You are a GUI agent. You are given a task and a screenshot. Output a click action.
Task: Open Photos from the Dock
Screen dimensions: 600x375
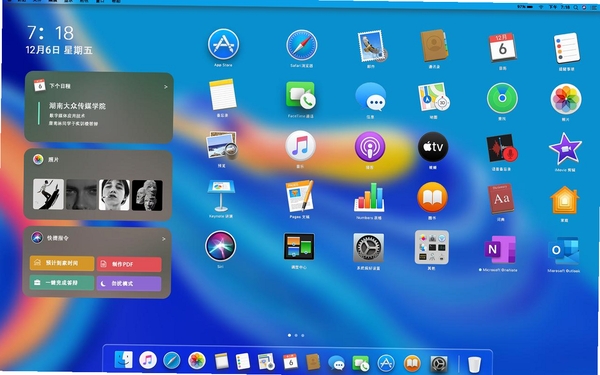[x=197, y=360]
